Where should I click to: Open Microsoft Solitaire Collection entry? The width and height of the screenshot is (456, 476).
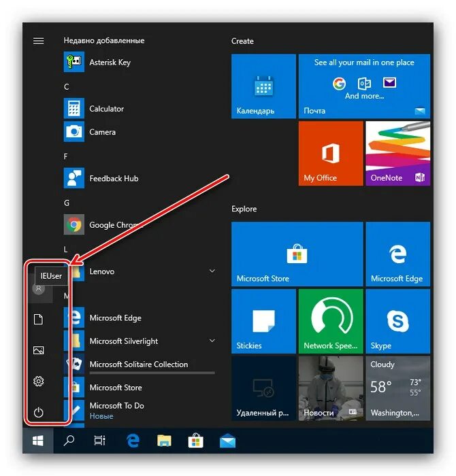tap(139, 364)
